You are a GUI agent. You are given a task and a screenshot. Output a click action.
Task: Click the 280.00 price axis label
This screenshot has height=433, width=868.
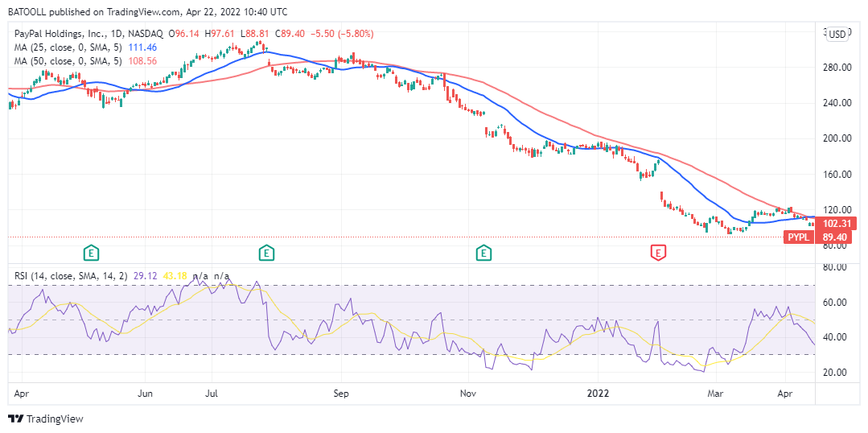[x=836, y=68]
